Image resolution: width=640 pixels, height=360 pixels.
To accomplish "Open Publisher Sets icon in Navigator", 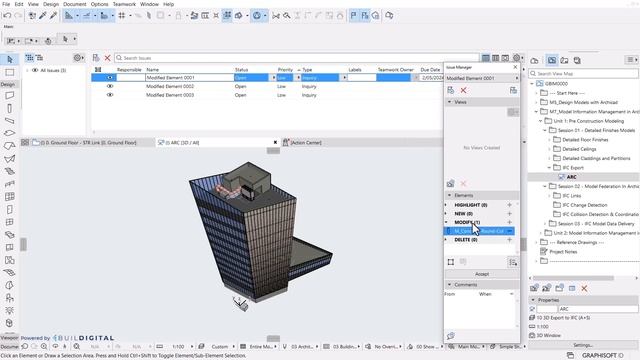I will click(577, 60).
